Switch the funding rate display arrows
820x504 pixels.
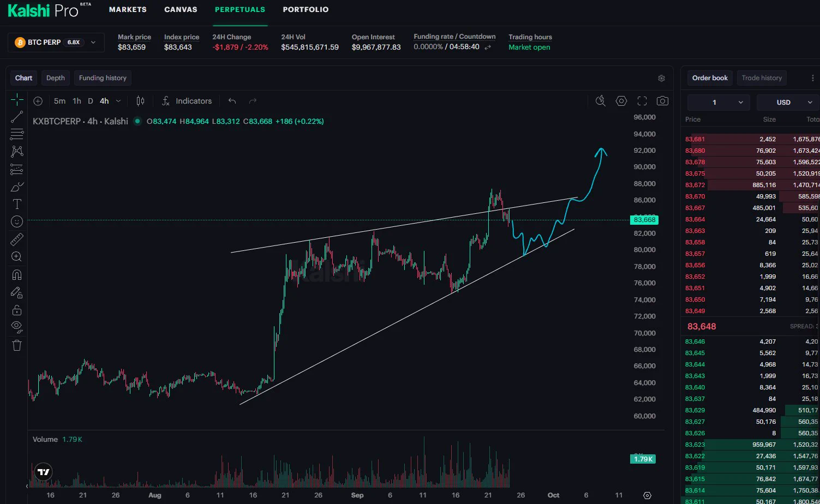tap(488, 47)
